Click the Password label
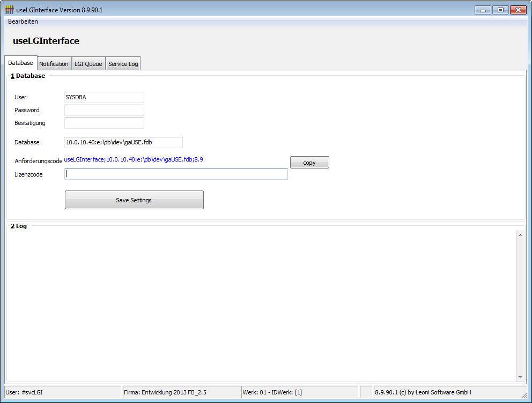This screenshot has width=532, height=403. point(27,110)
